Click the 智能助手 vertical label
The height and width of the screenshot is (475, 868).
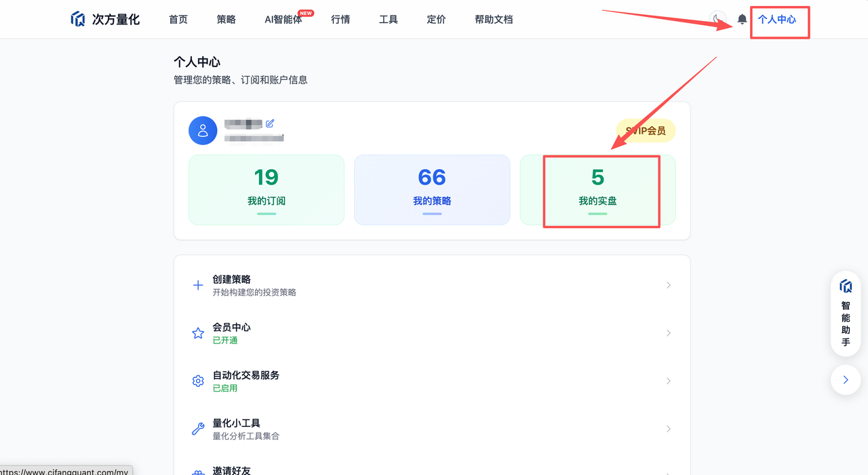(x=846, y=324)
